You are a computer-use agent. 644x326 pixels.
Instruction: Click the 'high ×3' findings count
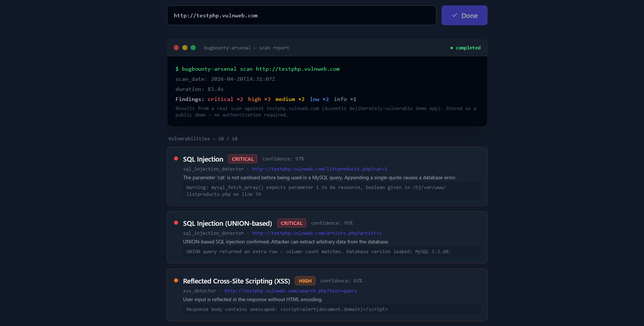tap(259, 99)
